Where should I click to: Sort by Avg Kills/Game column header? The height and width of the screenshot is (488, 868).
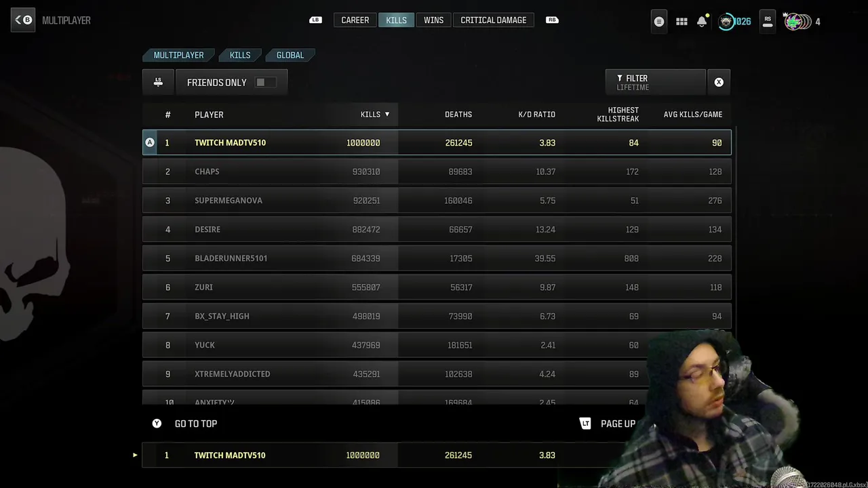(x=692, y=115)
